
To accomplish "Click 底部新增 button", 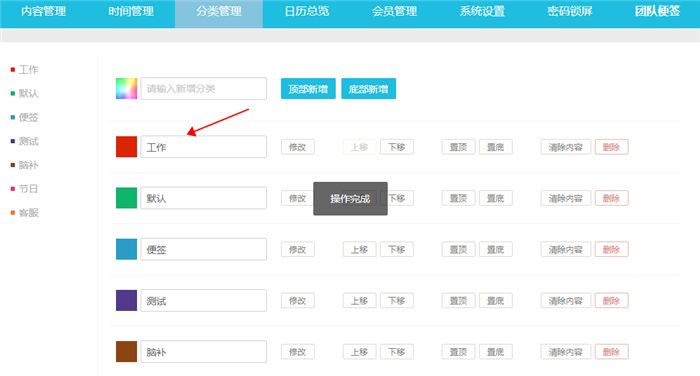I will 368,88.
